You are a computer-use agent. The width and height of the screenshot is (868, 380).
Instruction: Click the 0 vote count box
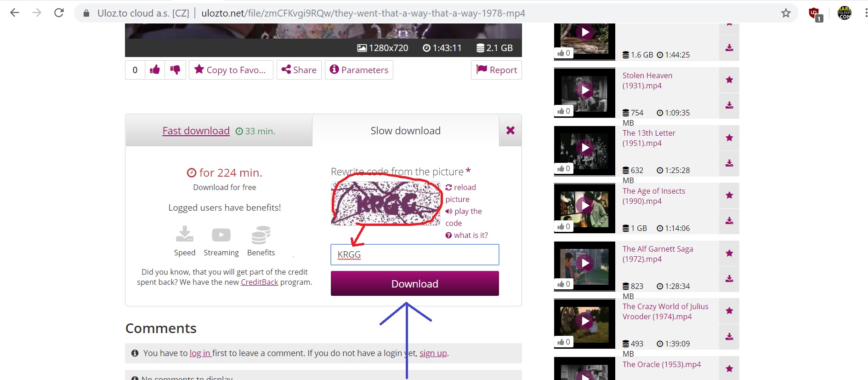pyautogui.click(x=135, y=70)
